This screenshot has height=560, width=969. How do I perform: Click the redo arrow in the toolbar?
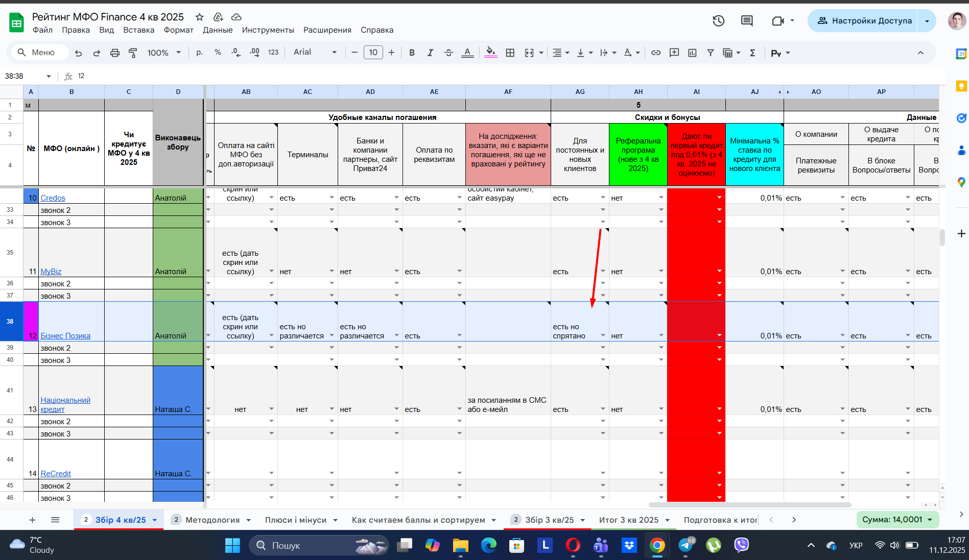coord(97,53)
